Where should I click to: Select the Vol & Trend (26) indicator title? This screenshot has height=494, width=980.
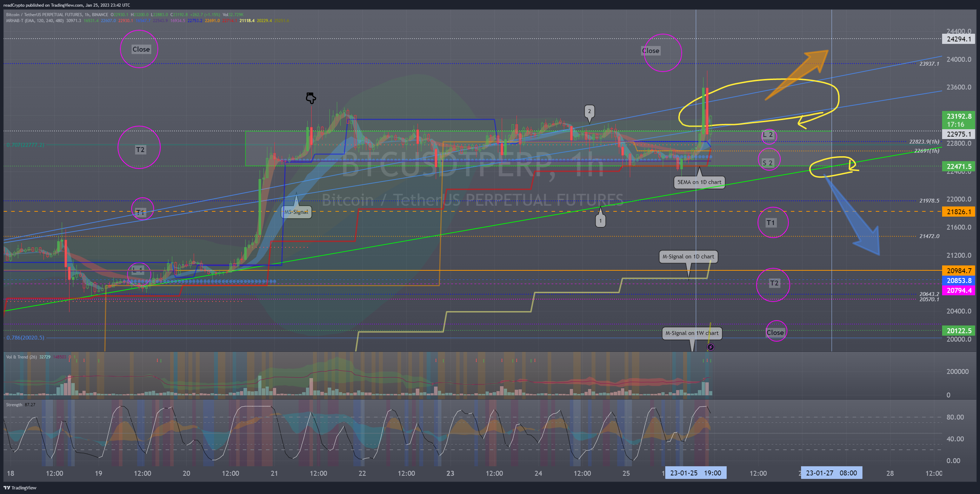(x=21, y=357)
